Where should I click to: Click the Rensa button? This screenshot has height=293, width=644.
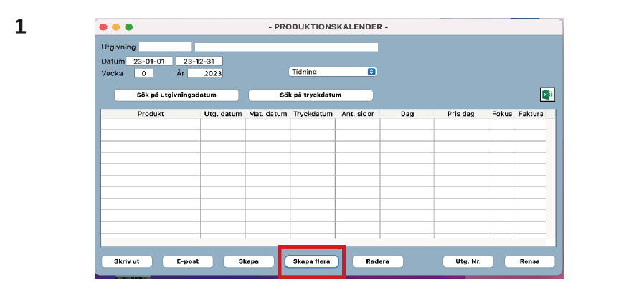529,261
